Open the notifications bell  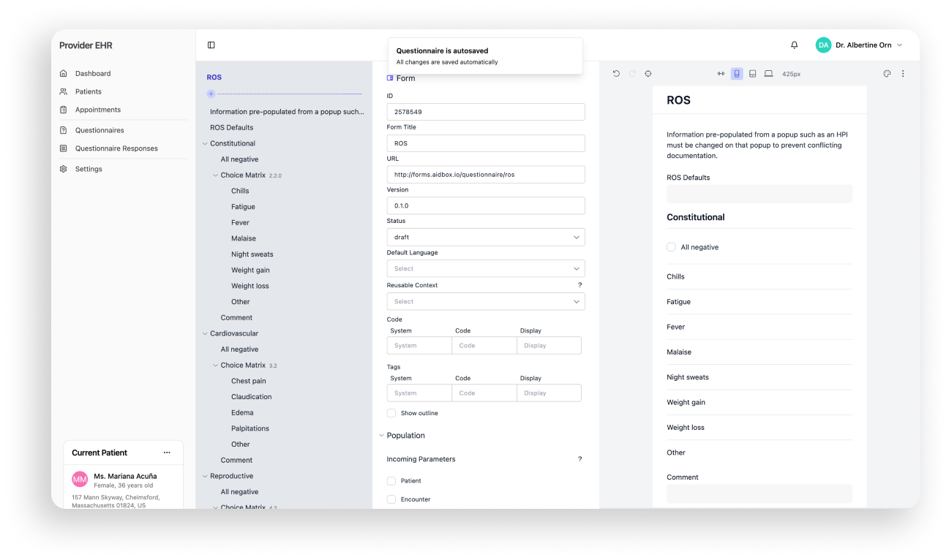pyautogui.click(x=795, y=45)
